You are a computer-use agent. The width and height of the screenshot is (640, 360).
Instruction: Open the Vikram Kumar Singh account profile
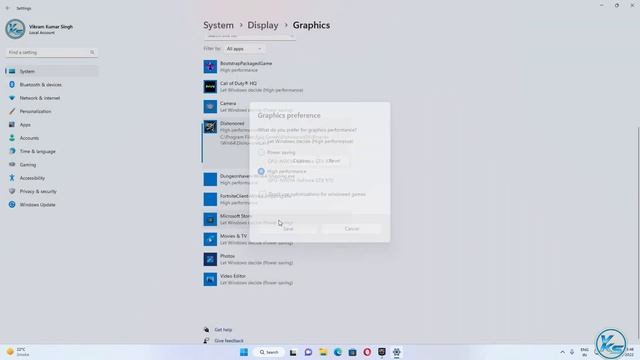click(x=40, y=29)
